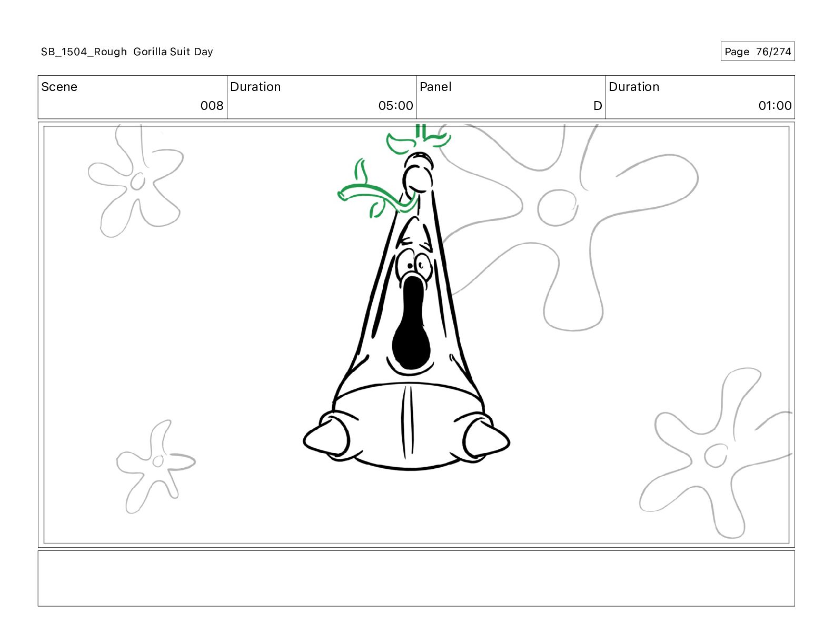Select the 'Scene' header label
The height and width of the screenshot is (644, 834).
59,87
